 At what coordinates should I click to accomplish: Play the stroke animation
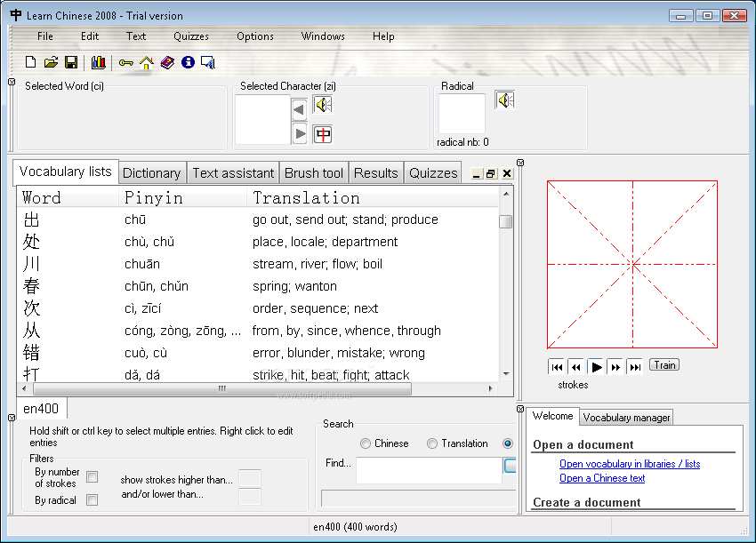pyautogui.click(x=596, y=367)
